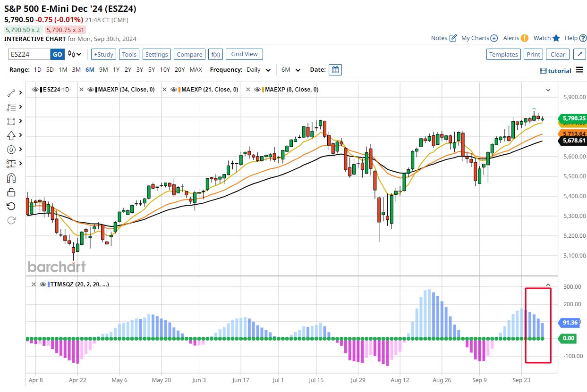Open the +Study menu
This screenshot has width=587, height=392.
(103, 54)
